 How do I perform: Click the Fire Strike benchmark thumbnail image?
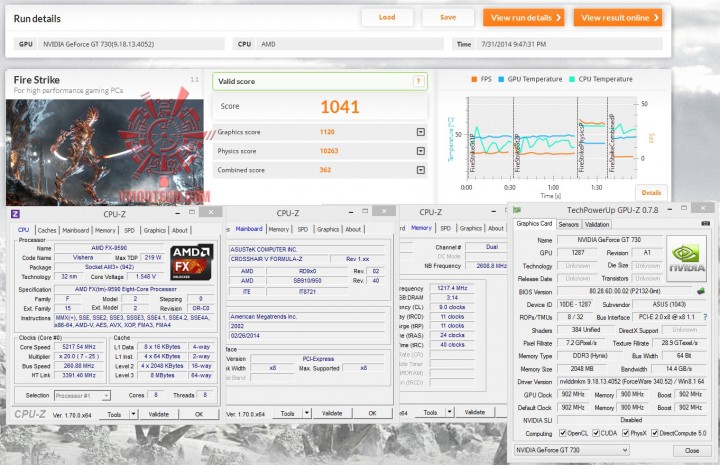(x=105, y=152)
